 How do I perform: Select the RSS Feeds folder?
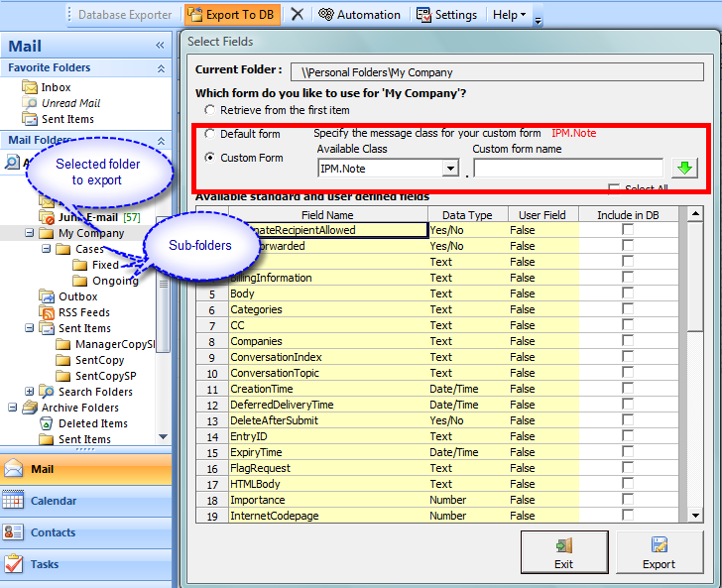coord(83,312)
